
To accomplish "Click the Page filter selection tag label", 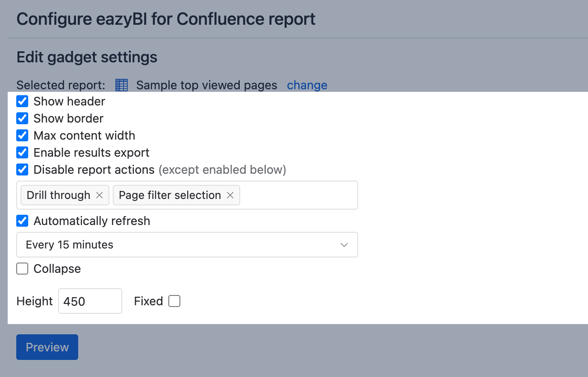I will point(170,195).
